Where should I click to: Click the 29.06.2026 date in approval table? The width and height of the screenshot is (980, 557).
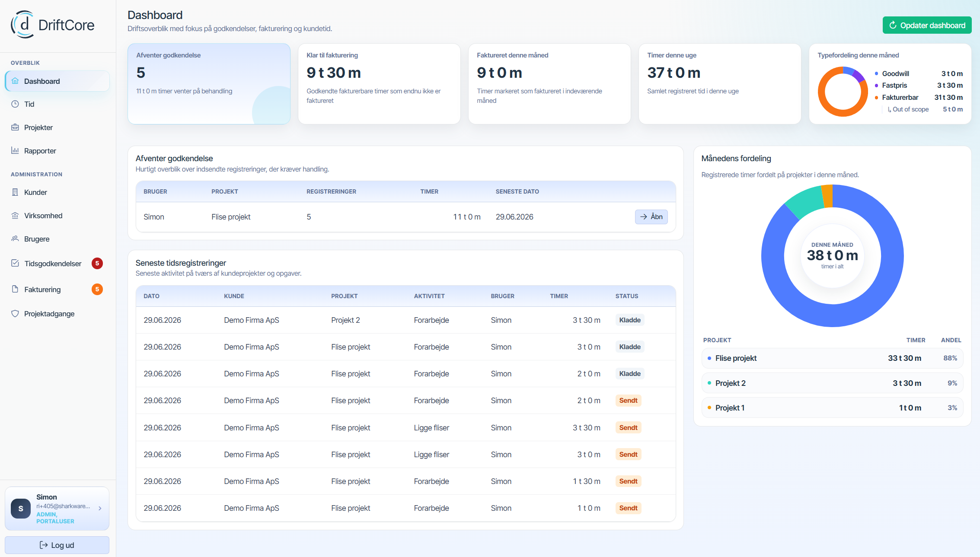pyautogui.click(x=514, y=216)
